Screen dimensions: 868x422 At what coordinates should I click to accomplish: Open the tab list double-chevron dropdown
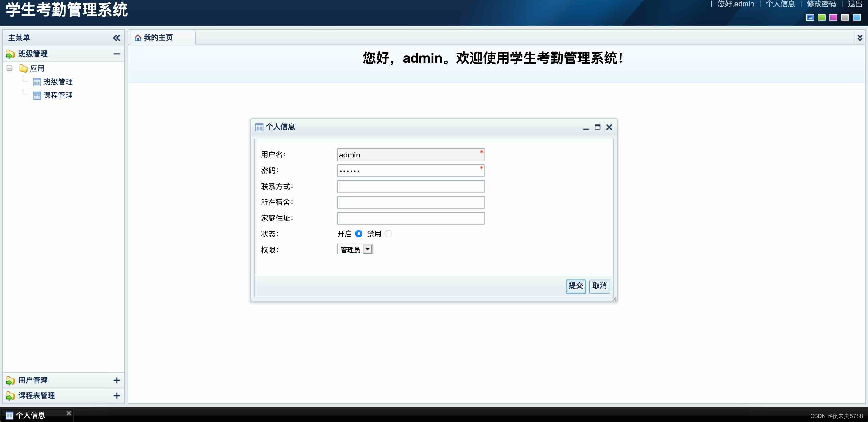(859, 38)
